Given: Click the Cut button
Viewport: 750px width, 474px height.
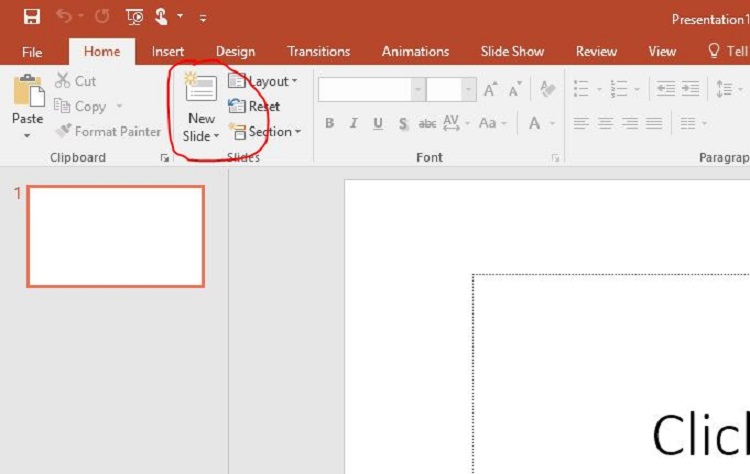Looking at the screenshot, I should 76,81.
